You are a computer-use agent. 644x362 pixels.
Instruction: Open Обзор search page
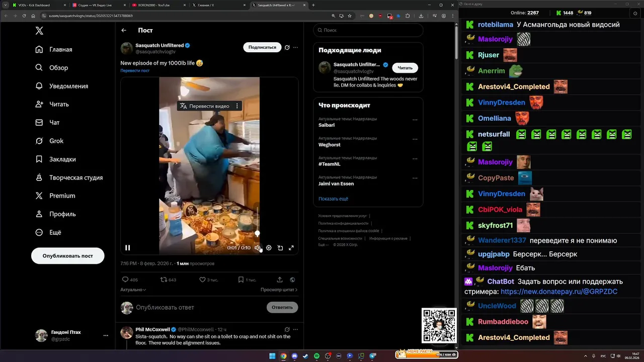coord(52,67)
